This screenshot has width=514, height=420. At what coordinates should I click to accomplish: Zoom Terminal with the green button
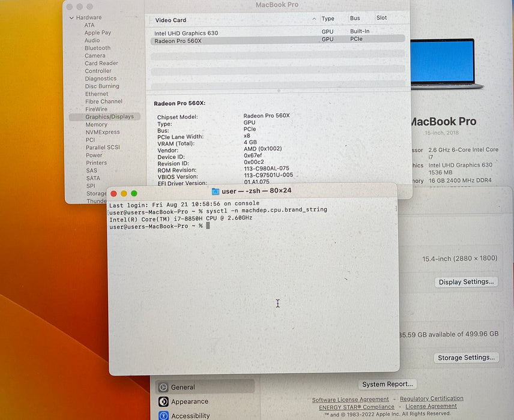[134, 193]
